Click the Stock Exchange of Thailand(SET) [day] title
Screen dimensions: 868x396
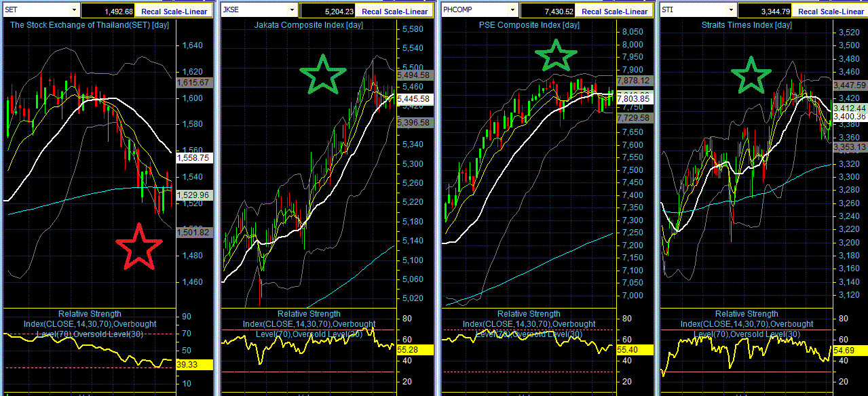[x=89, y=25]
